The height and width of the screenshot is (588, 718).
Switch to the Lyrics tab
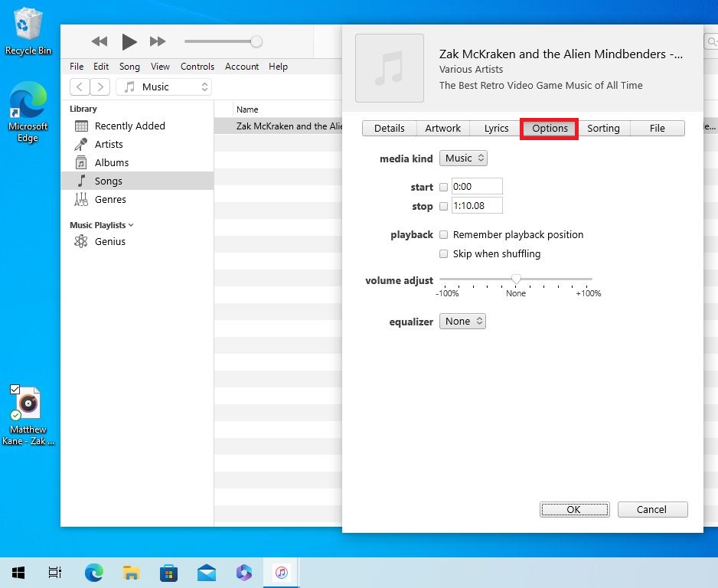[496, 128]
